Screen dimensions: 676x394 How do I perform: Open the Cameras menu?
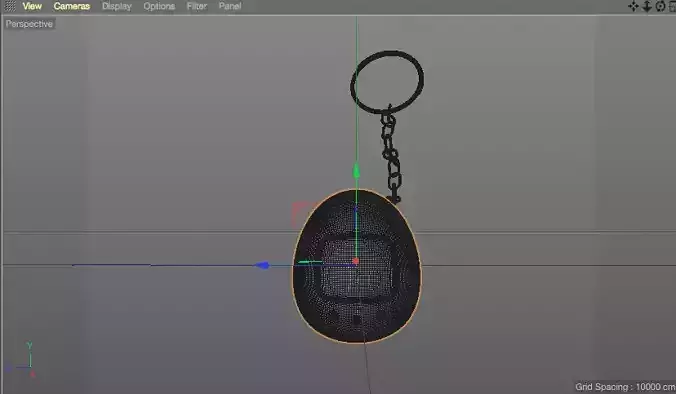72,6
